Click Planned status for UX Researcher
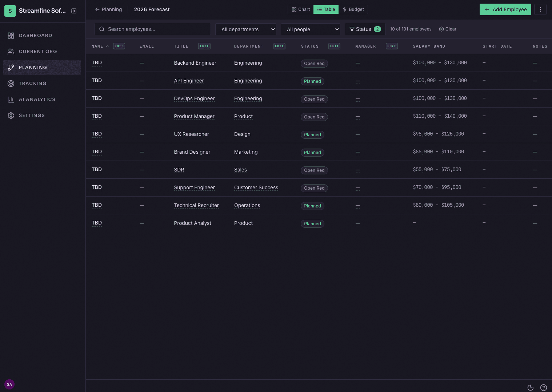 tap(312, 135)
